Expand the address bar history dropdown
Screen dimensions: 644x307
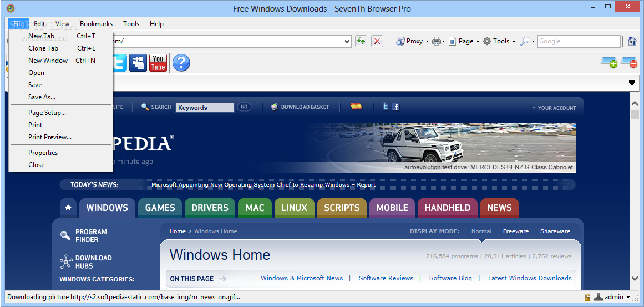point(347,41)
